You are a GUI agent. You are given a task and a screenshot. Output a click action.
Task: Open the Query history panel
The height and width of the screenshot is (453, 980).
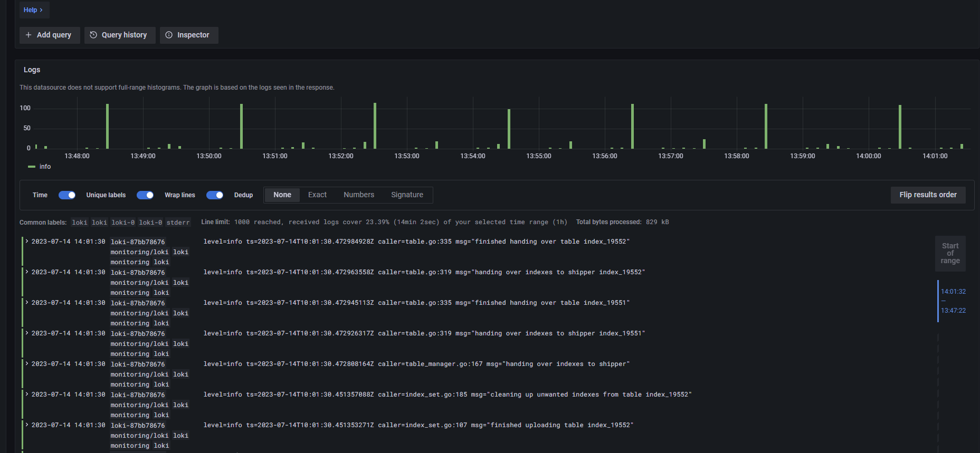pos(120,35)
